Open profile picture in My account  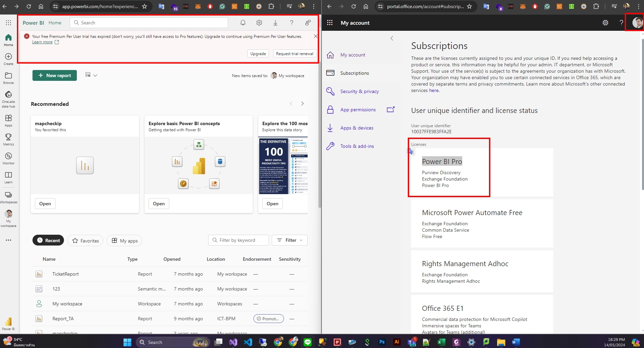638,23
